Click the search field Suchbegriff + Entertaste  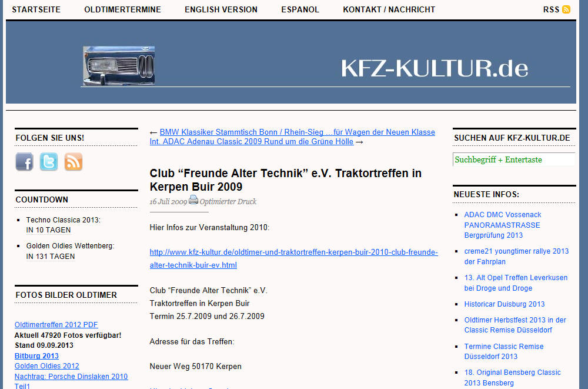click(x=514, y=159)
